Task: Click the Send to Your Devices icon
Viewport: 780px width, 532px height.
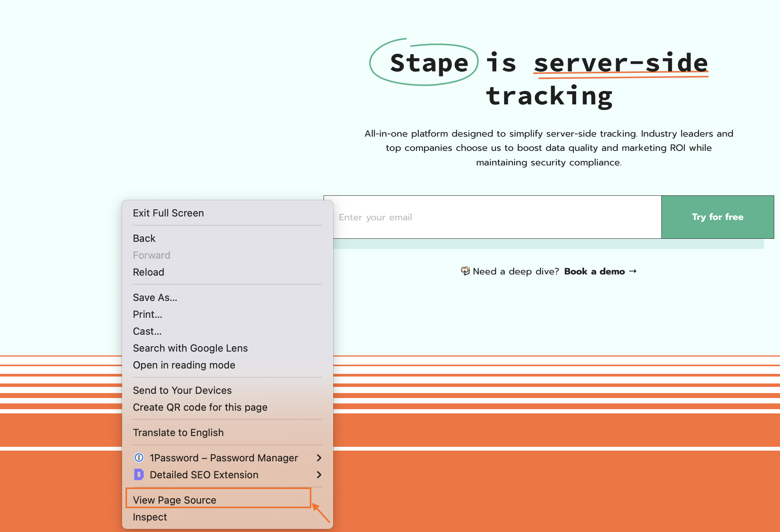Action: click(182, 390)
